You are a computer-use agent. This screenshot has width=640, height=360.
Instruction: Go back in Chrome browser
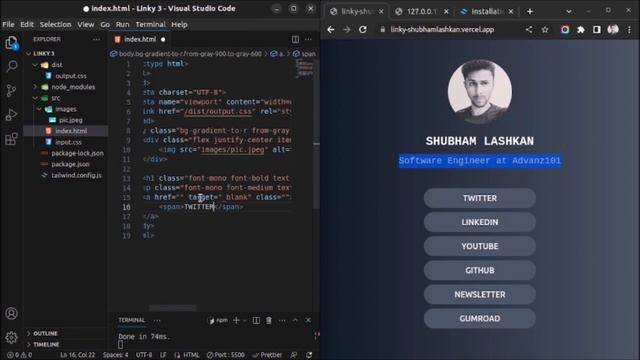(331, 29)
